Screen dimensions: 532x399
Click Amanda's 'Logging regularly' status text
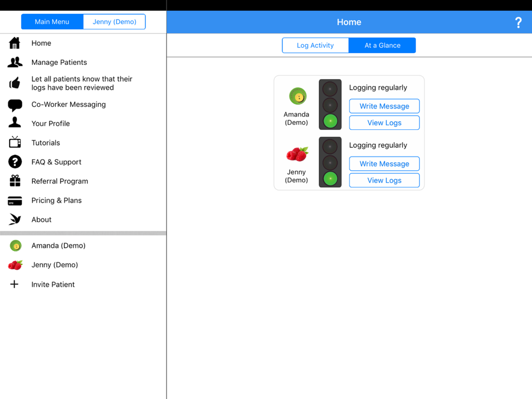378,88
